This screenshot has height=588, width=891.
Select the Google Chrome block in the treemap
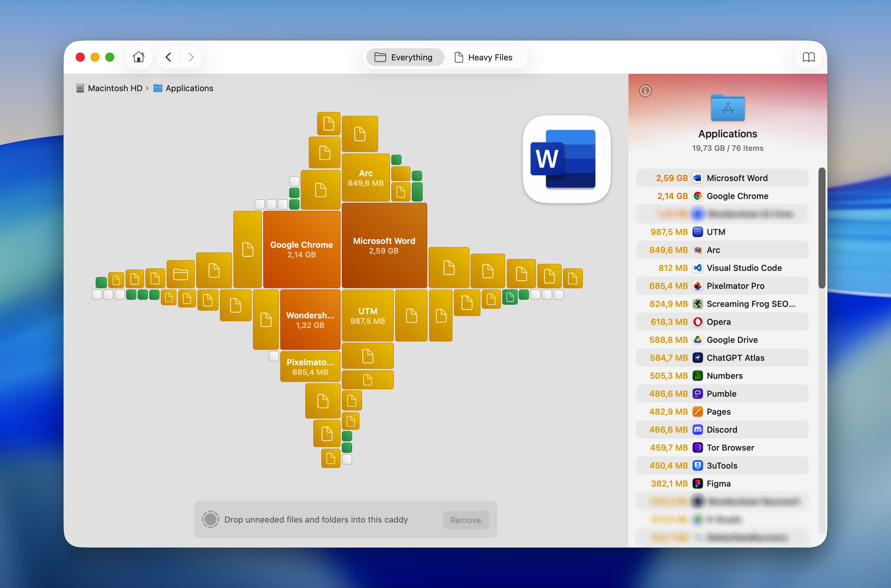click(x=301, y=249)
